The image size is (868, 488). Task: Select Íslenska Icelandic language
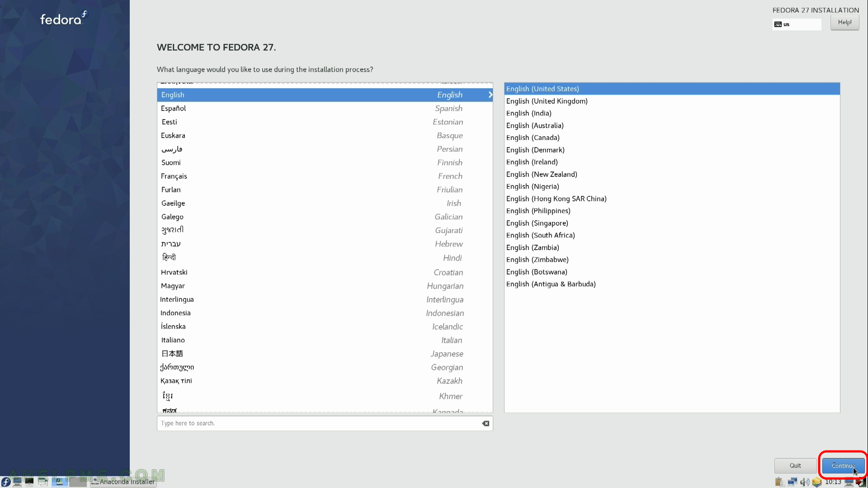[x=325, y=327]
